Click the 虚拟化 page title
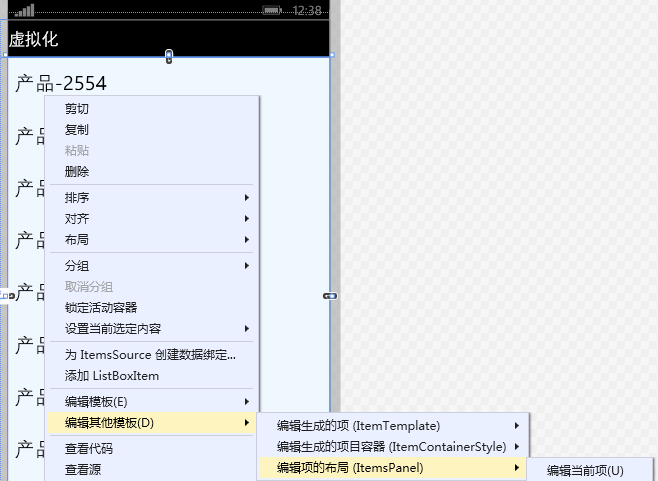Viewport: 658px width, 481px height. pos(34,39)
